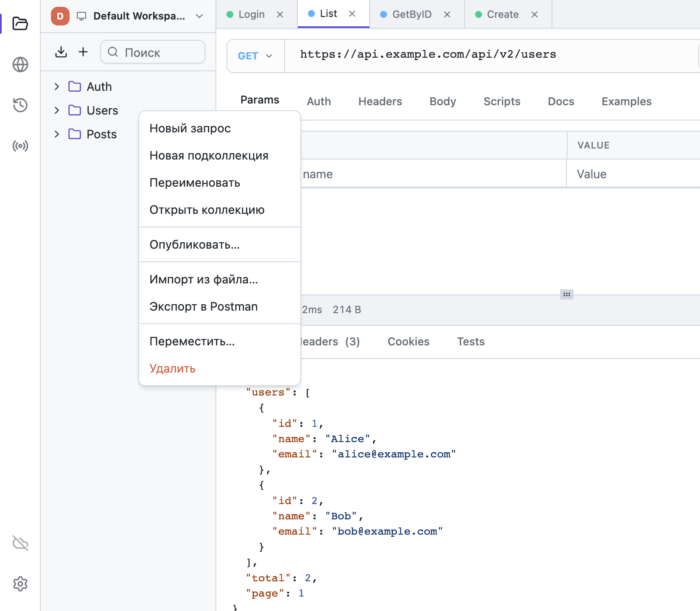Click the workspace avatar D badge

[x=60, y=16]
